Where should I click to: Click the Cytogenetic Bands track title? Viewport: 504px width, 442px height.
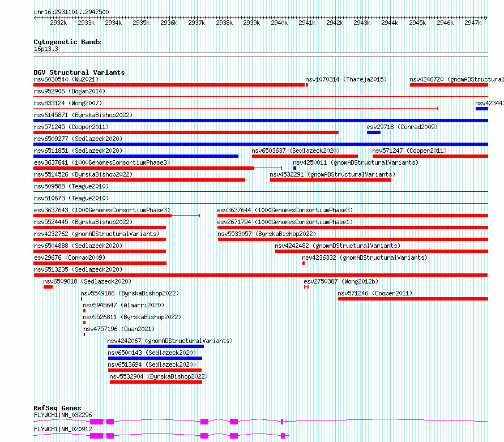(x=67, y=42)
